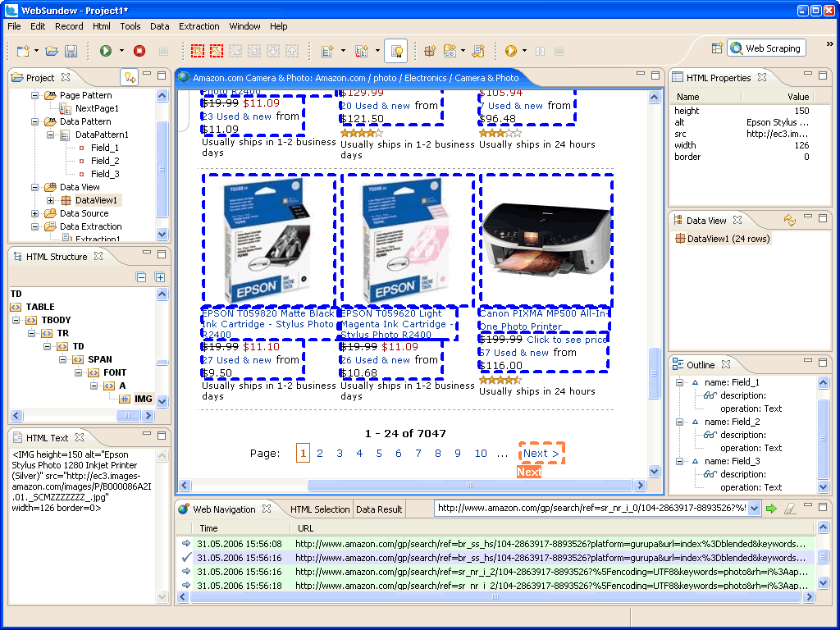Viewport: 840px width, 630px height.
Task: Select DataView1 (24 rows) in Data View
Action: click(723, 239)
